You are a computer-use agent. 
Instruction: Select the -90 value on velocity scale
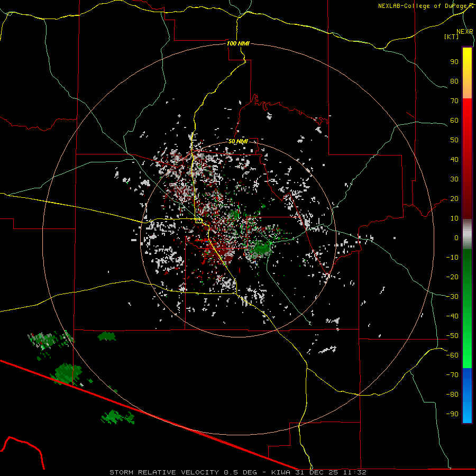click(452, 414)
